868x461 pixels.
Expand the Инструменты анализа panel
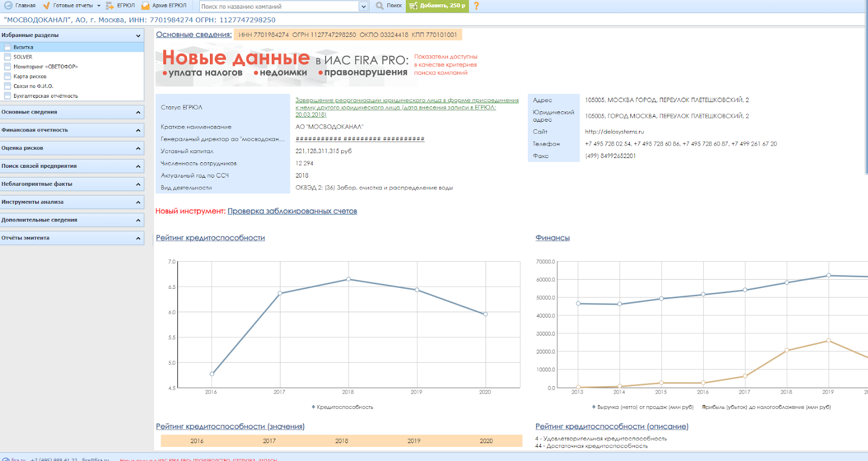coord(72,201)
